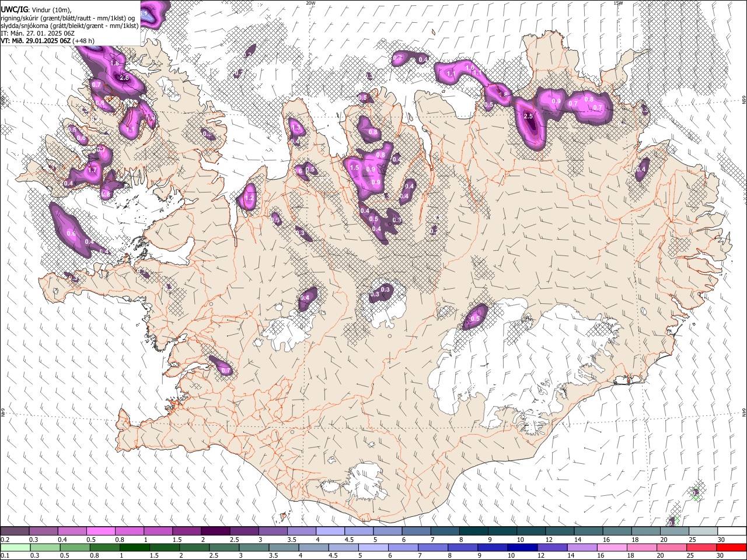Select the 'rigning/skúrir' legend description line
747x560 pixels.
68,17
